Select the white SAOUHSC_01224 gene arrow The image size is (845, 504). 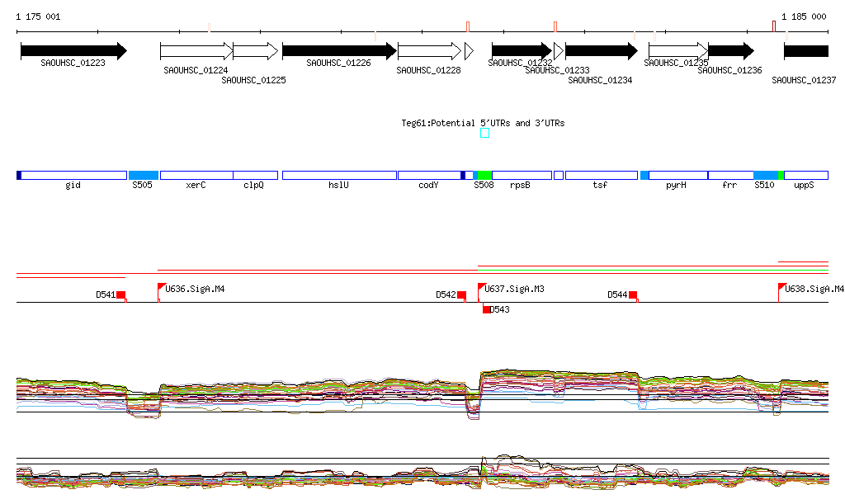[196, 51]
